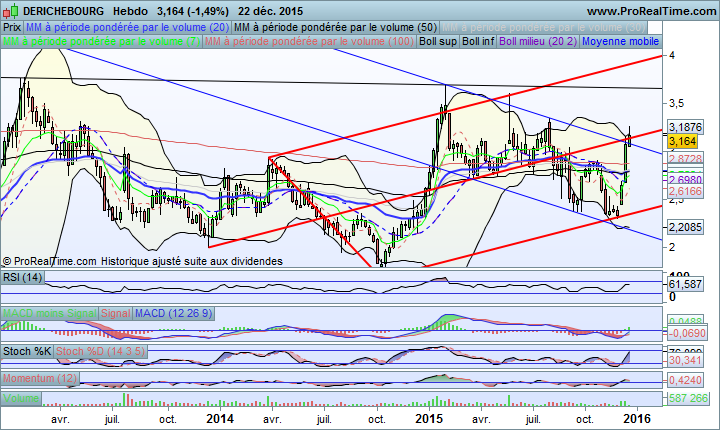Screen dimensions: 720x430
Task: Click the 61,587 RSI value tag
Action: [686, 284]
